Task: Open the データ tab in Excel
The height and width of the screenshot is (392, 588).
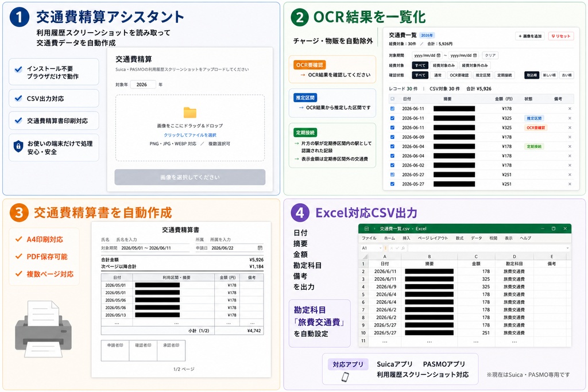Action: pyautogui.click(x=477, y=238)
